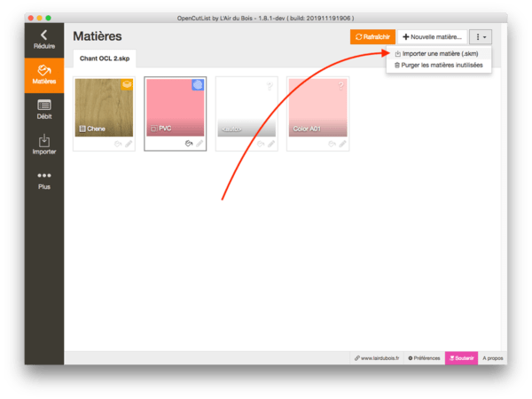The image size is (532, 399).
Task: Click the pencil icon under Chene material
Action: (x=128, y=143)
